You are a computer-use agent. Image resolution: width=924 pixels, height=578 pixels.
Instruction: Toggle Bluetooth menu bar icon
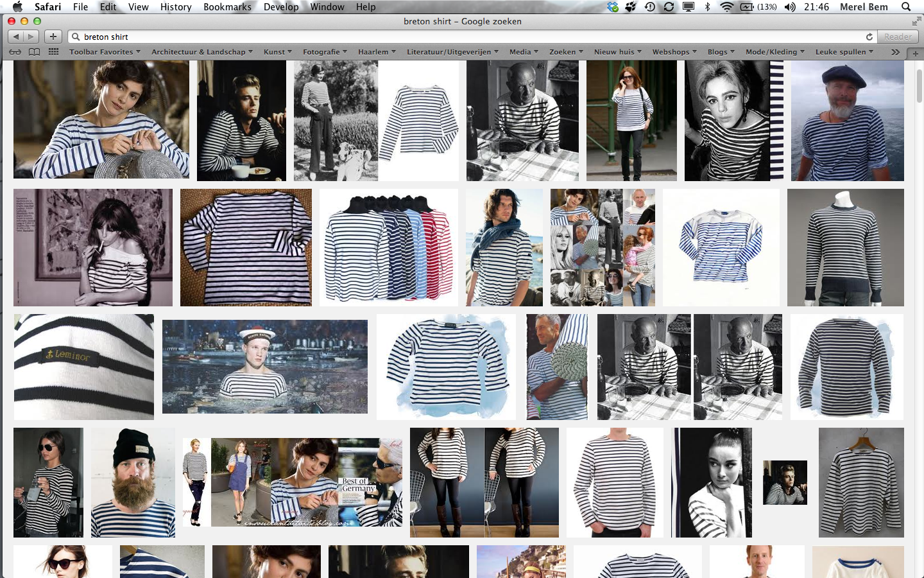click(x=708, y=7)
